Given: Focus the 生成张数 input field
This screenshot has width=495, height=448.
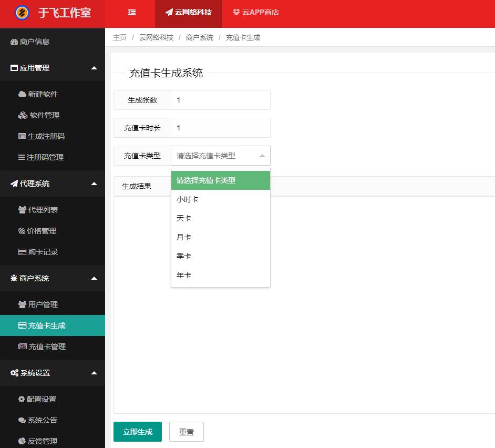Looking at the screenshot, I should [220, 100].
